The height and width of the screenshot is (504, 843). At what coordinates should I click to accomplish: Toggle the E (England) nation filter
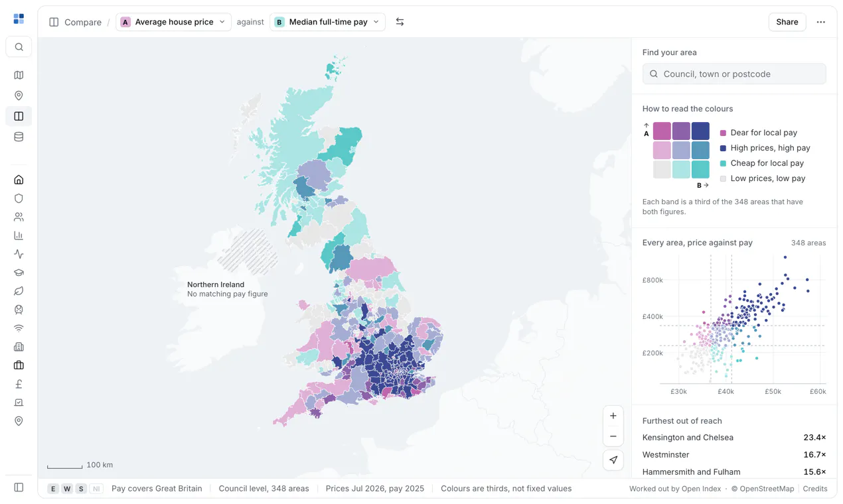pyautogui.click(x=53, y=489)
